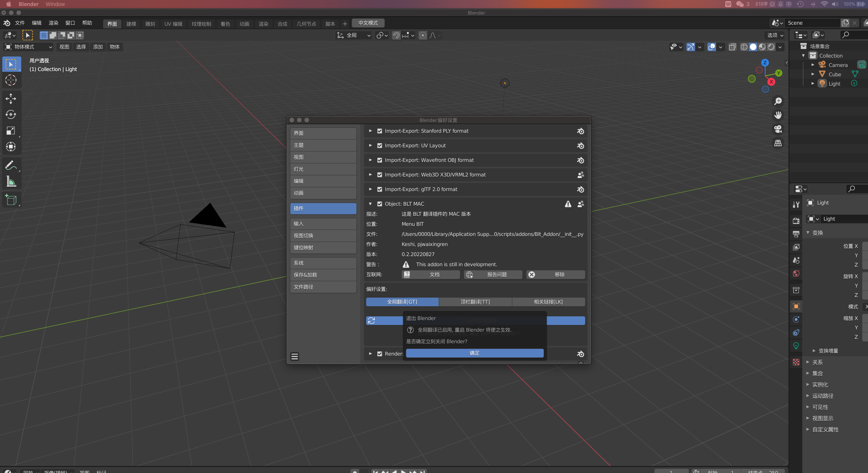Open the 帮助 menu
Screen dimensions: 868x473
coord(87,23)
